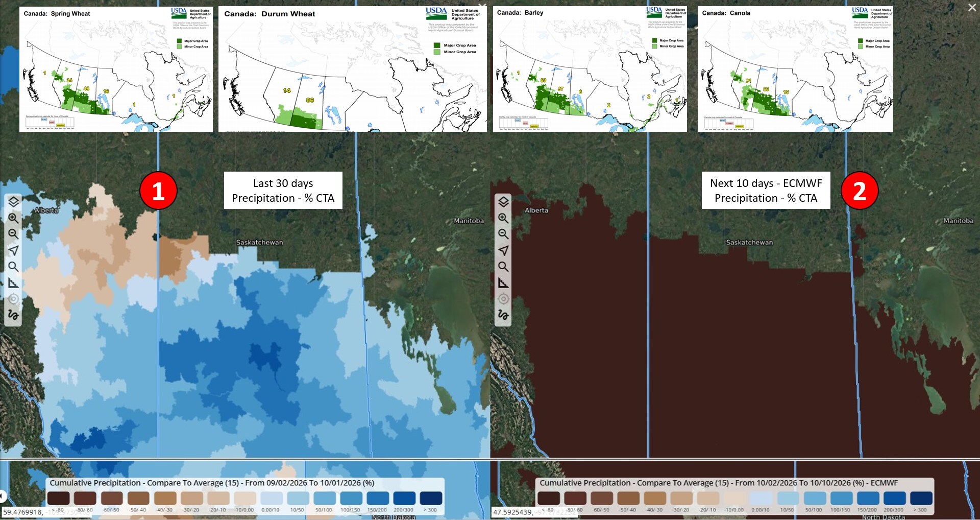
Task: Click the latitude readout 59.4769918 on left map
Action: [22, 512]
